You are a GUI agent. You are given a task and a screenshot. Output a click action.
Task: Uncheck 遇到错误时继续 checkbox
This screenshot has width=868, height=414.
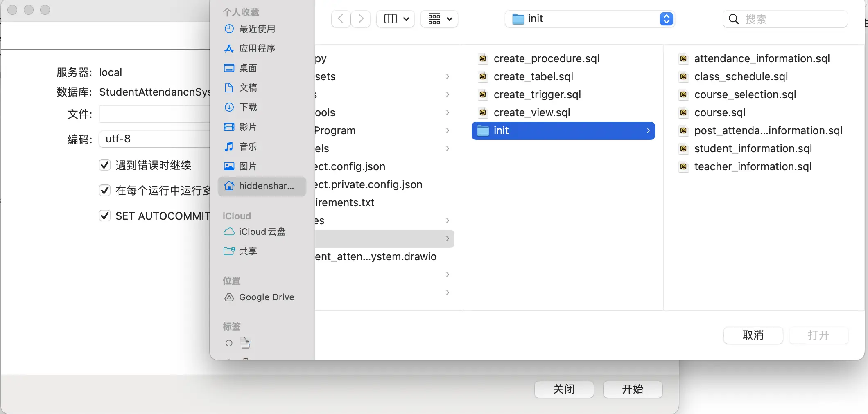point(105,165)
